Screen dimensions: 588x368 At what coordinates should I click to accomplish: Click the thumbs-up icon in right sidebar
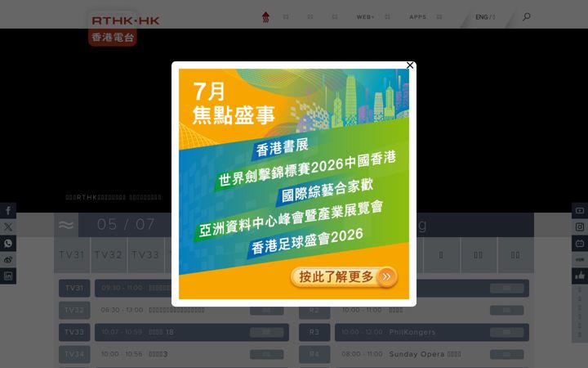click(x=580, y=276)
